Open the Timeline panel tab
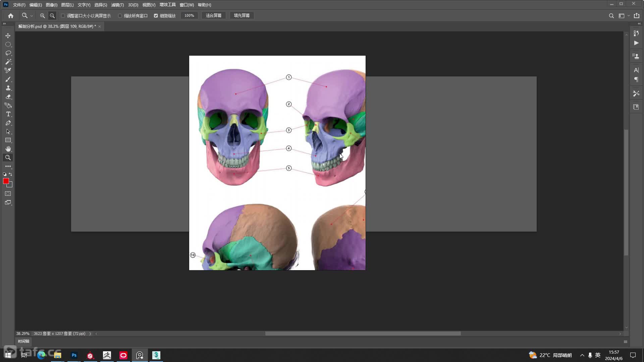644x362 pixels. (x=23, y=341)
